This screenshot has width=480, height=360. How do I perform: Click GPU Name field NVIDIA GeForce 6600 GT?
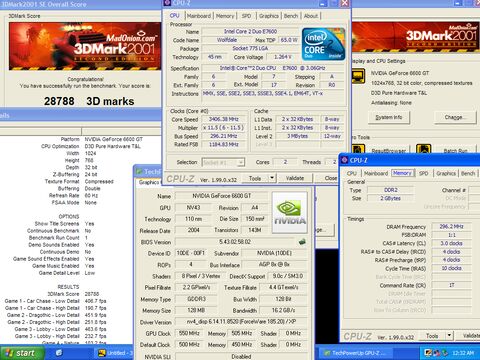[x=221, y=196]
